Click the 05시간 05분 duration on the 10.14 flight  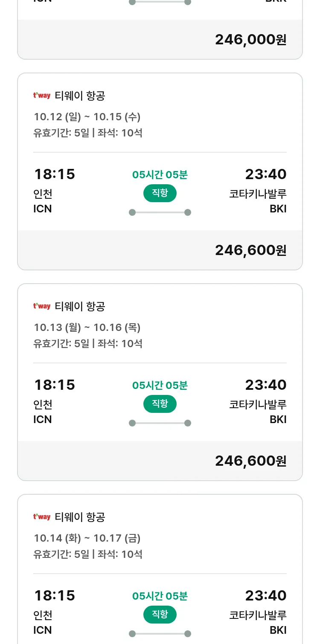[x=160, y=596]
